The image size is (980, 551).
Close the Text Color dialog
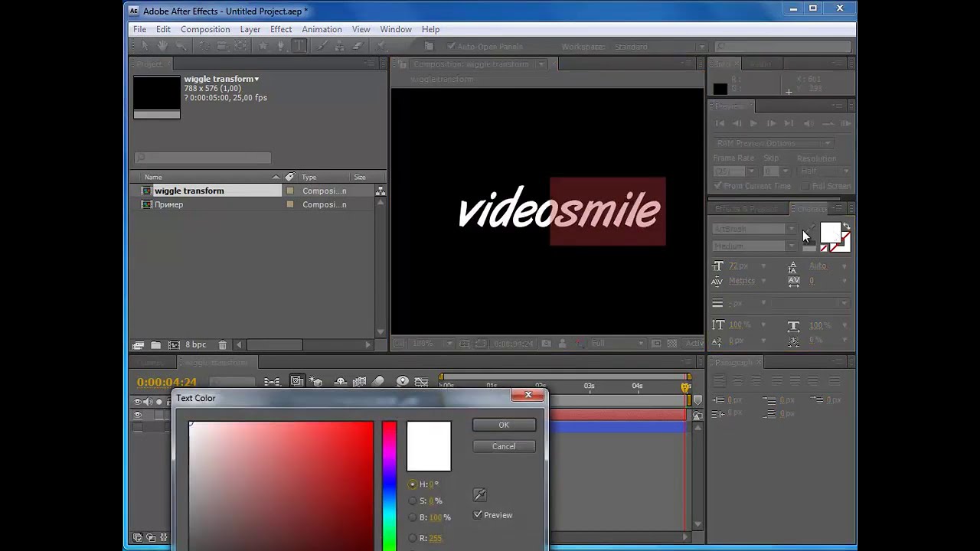click(x=528, y=395)
